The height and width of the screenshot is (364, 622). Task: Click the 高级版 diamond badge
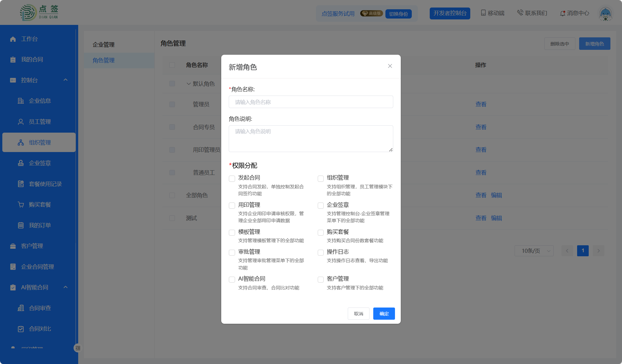[372, 13]
